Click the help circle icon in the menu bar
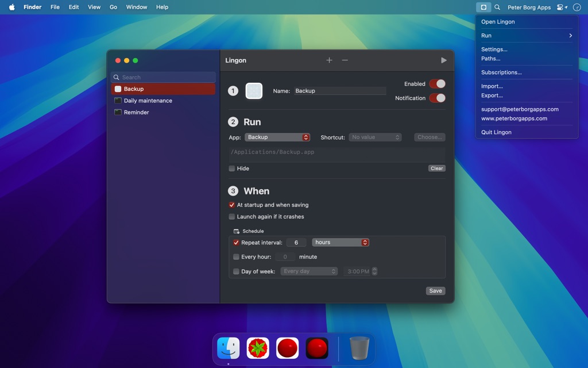Screen dimensions: 588x368 click(577, 7)
